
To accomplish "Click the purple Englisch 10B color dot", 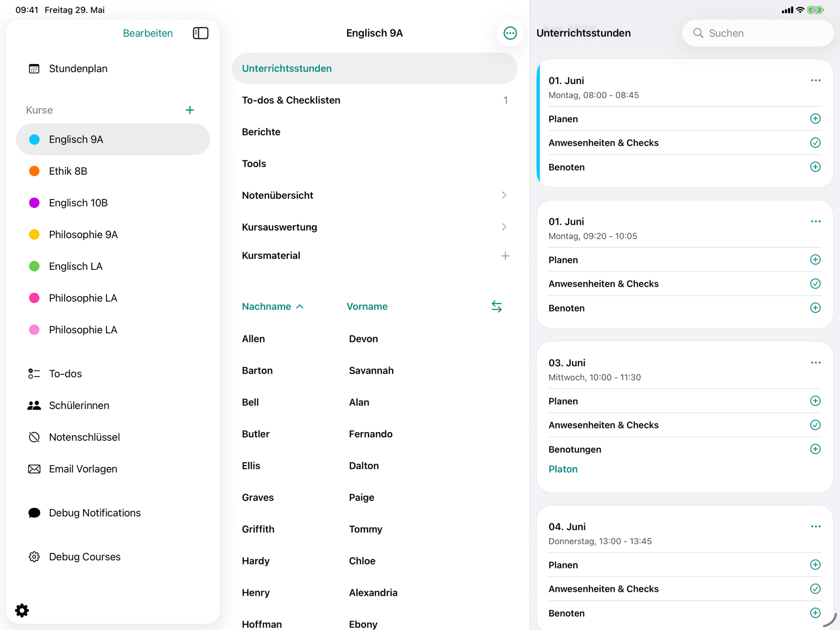I will point(34,203).
